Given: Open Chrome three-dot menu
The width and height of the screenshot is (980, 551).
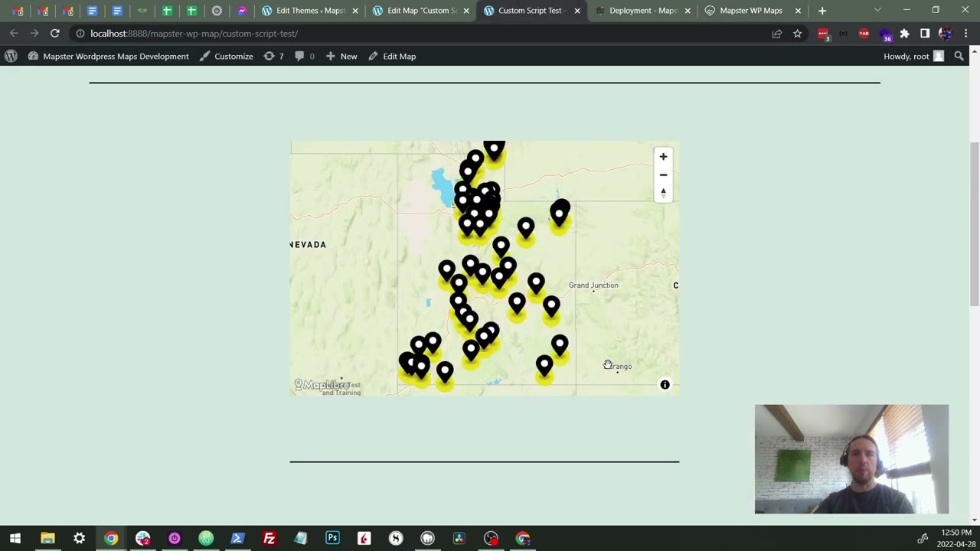Looking at the screenshot, I should [966, 34].
